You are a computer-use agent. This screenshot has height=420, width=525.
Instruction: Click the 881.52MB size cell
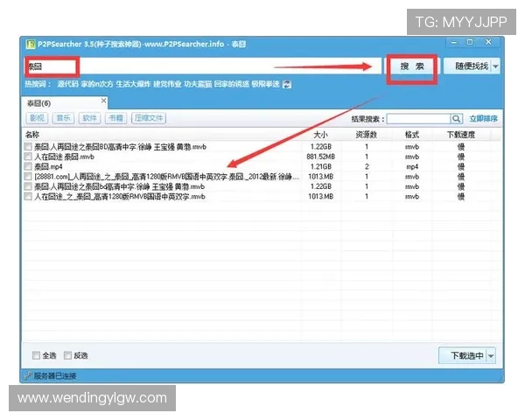(321, 157)
